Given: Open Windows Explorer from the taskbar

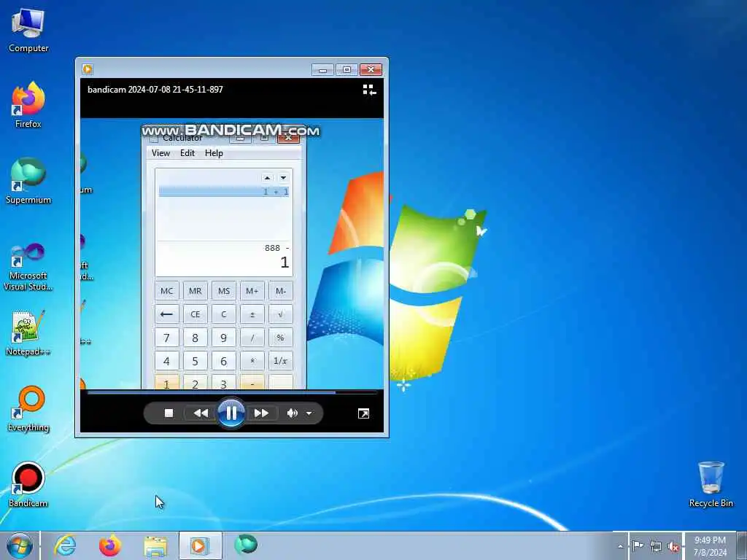Looking at the screenshot, I should [155, 546].
